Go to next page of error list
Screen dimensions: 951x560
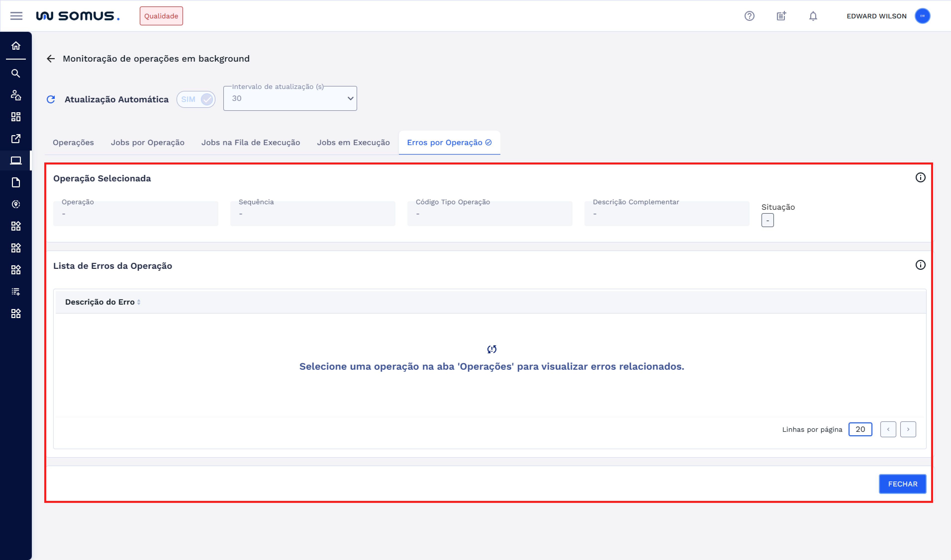(908, 429)
